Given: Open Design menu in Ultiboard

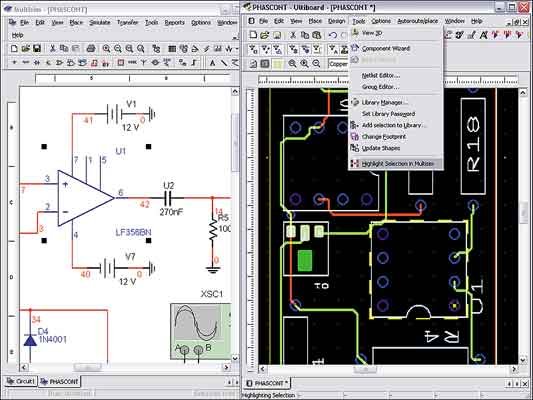Looking at the screenshot, I should tap(337, 21).
